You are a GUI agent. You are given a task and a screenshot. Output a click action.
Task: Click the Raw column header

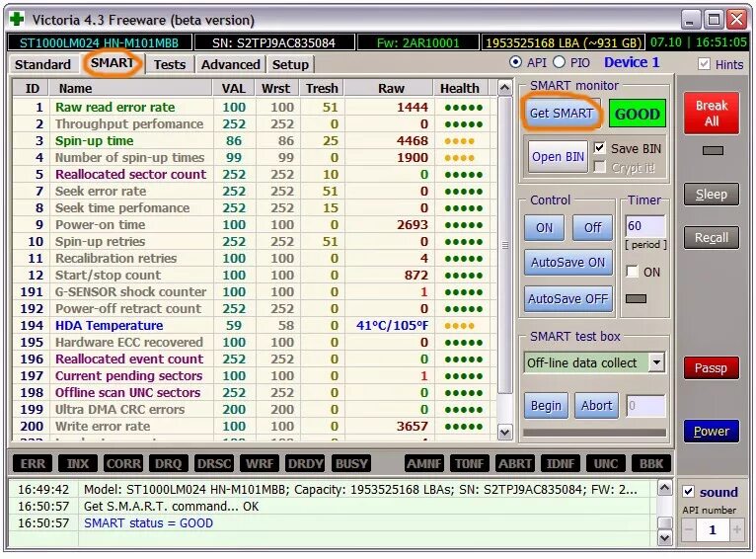pyautogui.click(x=391, y=88)
